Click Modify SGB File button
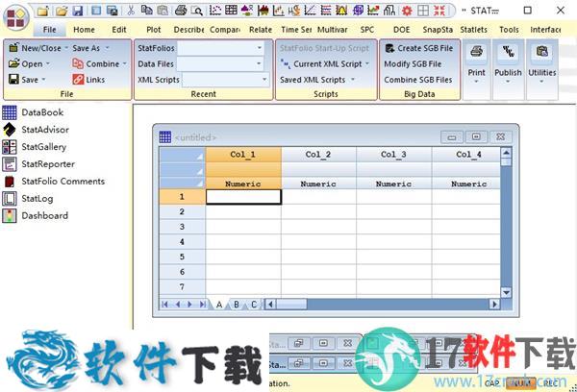 (x=413, y=64)
